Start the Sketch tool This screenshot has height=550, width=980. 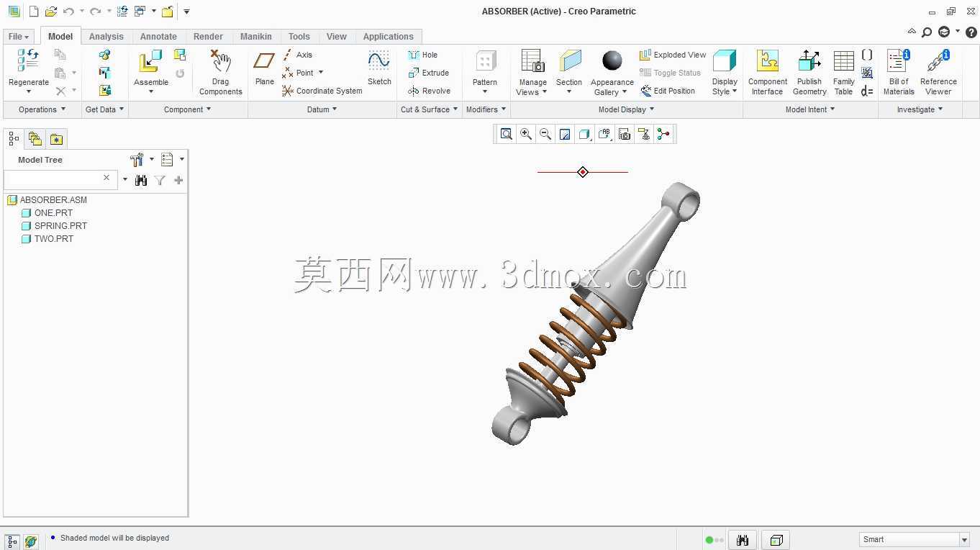point(379,68)
